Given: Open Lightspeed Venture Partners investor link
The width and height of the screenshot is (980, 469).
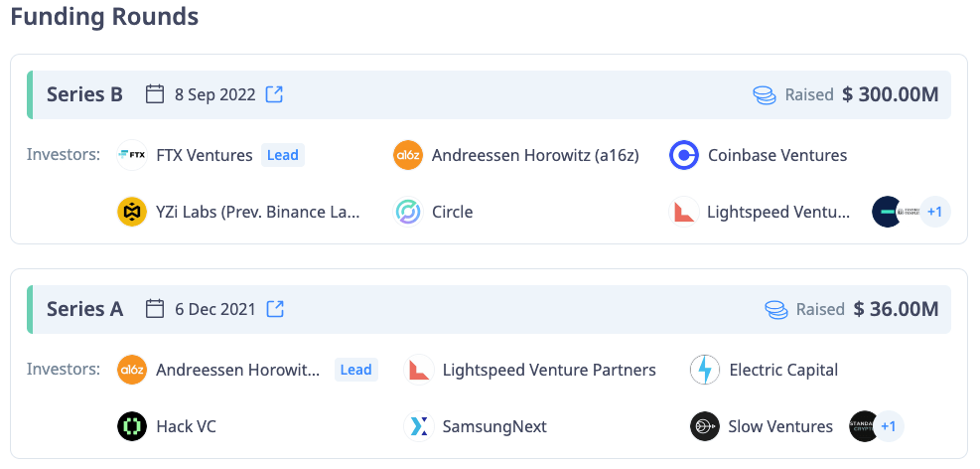Looking at the screenshot, I should click(549, 370).
